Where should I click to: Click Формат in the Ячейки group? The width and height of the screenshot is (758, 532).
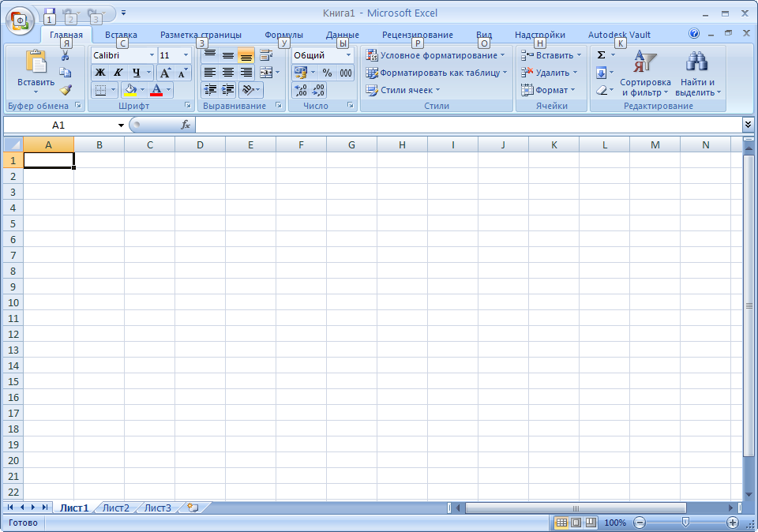[548, 90]
